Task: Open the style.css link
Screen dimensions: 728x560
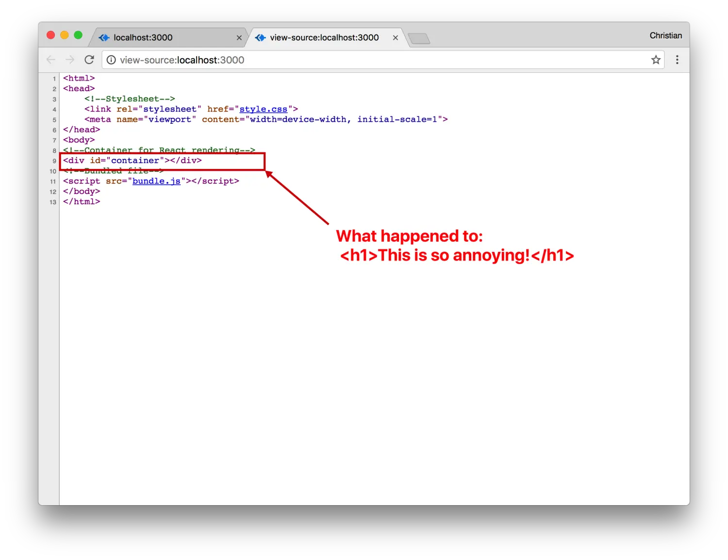Action: click(x=264, y=109)
